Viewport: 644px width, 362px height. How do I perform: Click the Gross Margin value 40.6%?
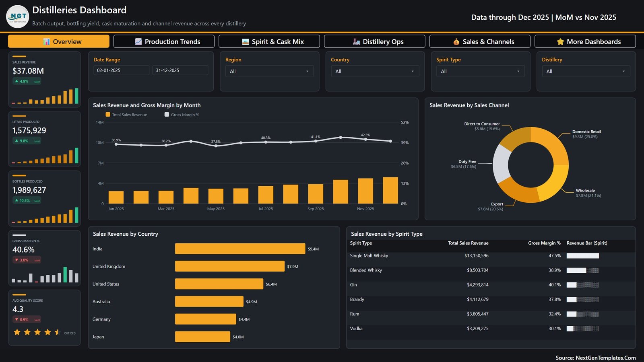coord(23,249)
